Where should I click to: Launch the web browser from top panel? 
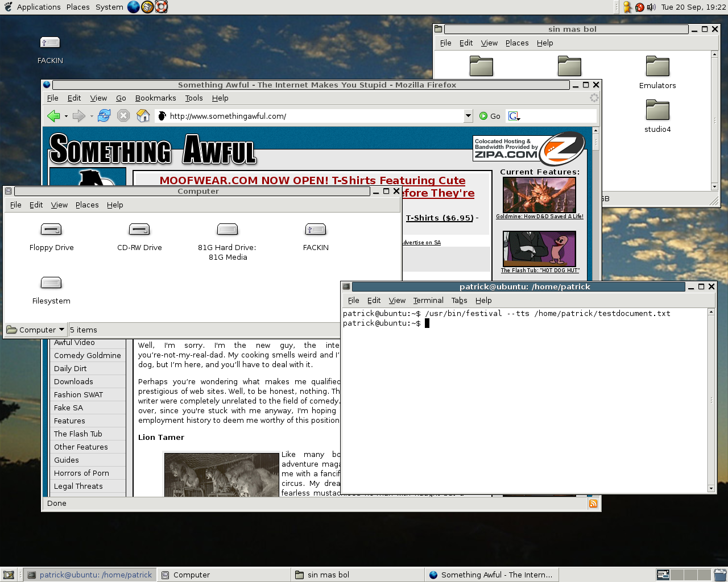[134, 7]
